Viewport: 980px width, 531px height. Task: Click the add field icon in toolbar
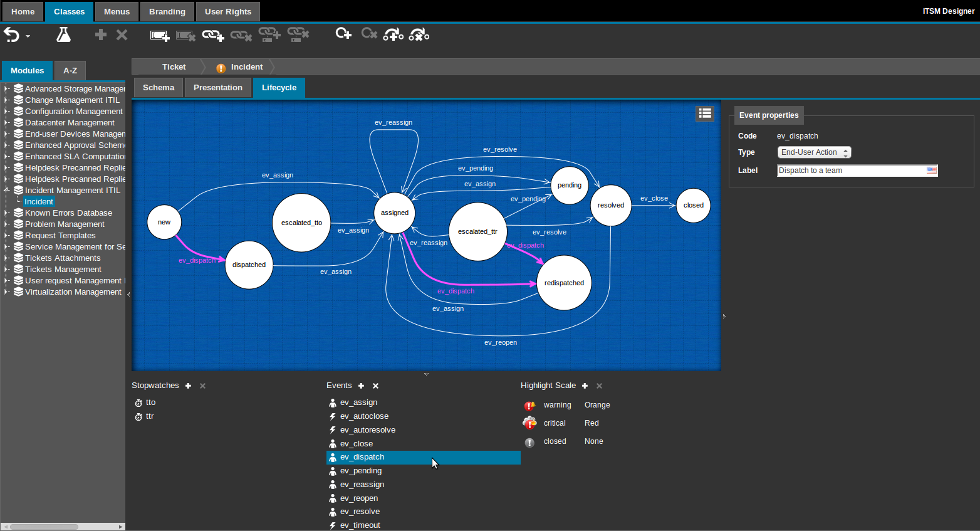point(160,36)
